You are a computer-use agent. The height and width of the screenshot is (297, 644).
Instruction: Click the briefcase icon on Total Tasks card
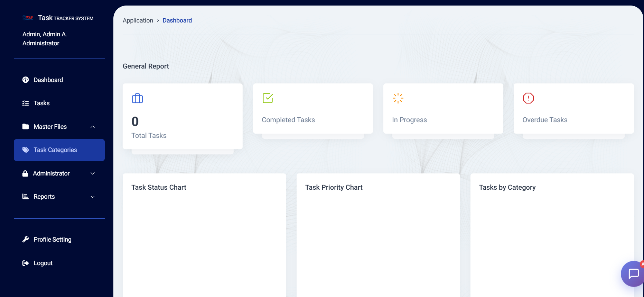(137, 98)
